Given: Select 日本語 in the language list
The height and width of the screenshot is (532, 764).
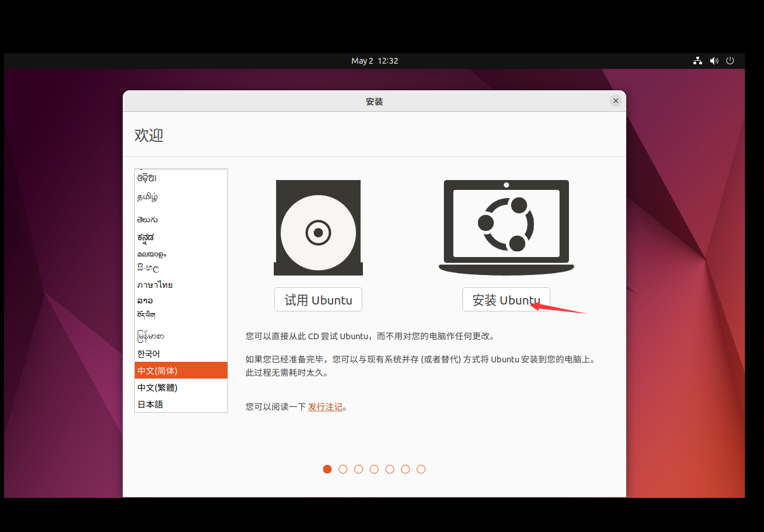Looking at the screenshot, I should tap(181, 404).
